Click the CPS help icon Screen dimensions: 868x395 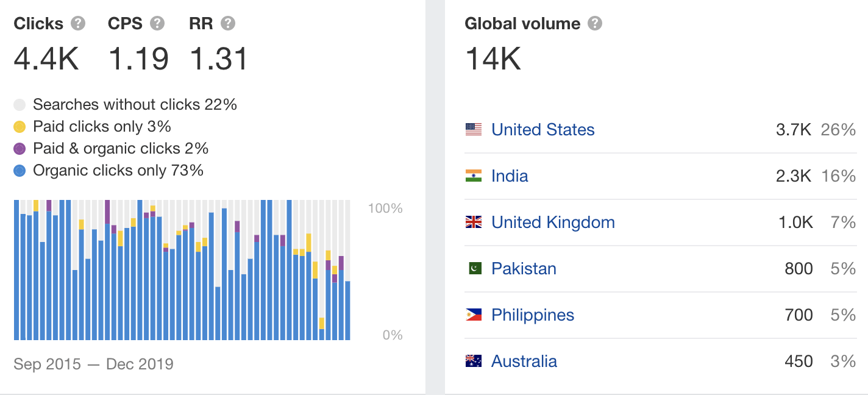tap(158, 23)
